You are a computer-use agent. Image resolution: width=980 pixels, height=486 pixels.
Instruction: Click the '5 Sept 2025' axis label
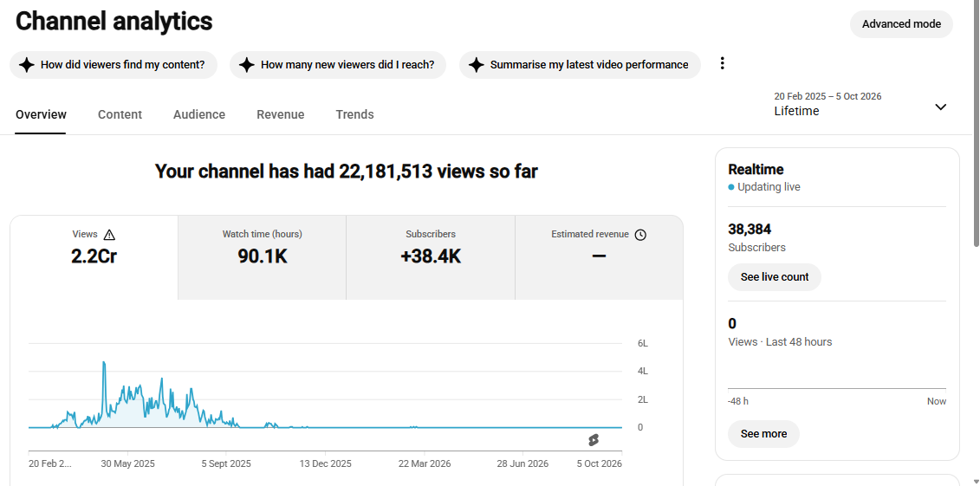[226, 464]
